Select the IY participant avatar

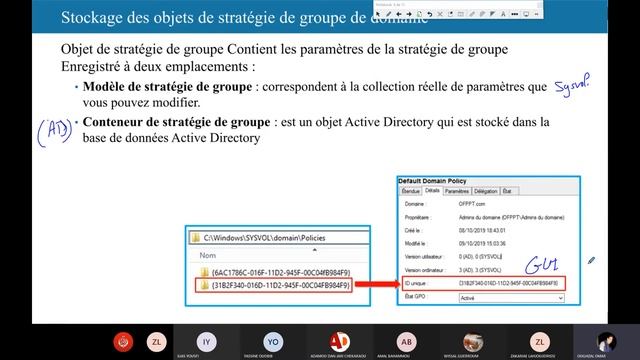[207, 342]
